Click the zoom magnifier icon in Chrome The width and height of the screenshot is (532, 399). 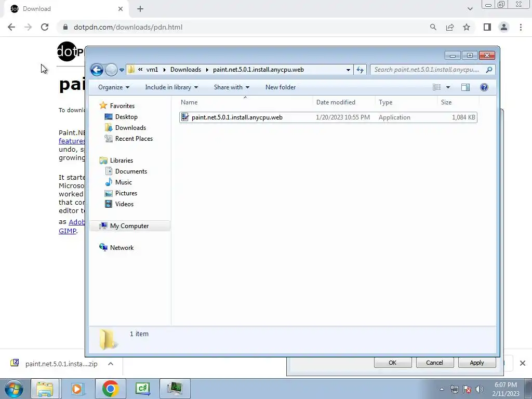(x=433, y=27)
